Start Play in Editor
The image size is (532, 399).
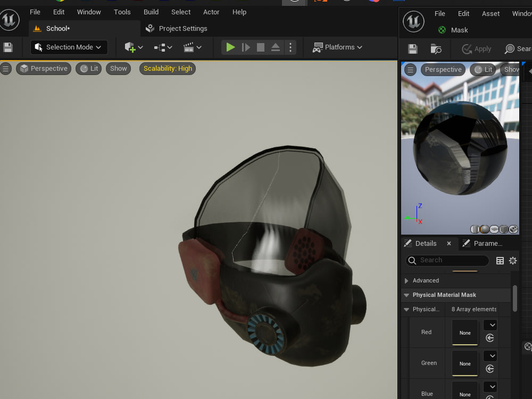click(x=230, y=47)
